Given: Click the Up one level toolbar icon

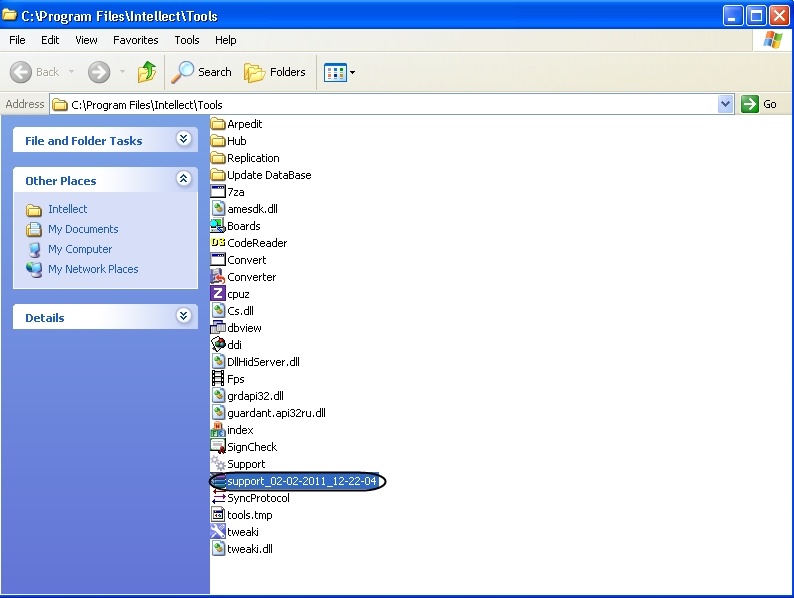Looking at the screenshot, I should tap(146, 72).
